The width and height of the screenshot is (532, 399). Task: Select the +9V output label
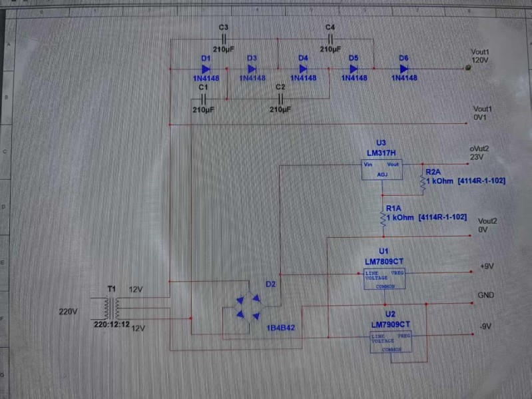pyautogui.click(x=486, y=266)
